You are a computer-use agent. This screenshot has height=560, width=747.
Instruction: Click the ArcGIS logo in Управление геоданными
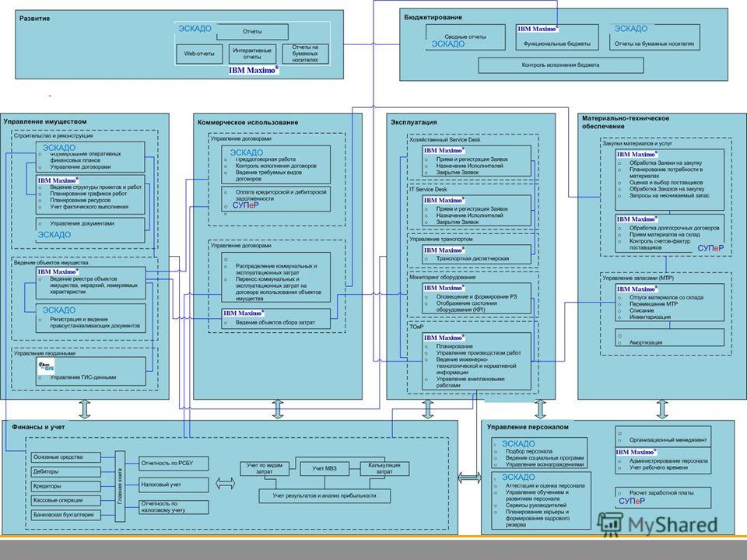[x=47, y=366]
